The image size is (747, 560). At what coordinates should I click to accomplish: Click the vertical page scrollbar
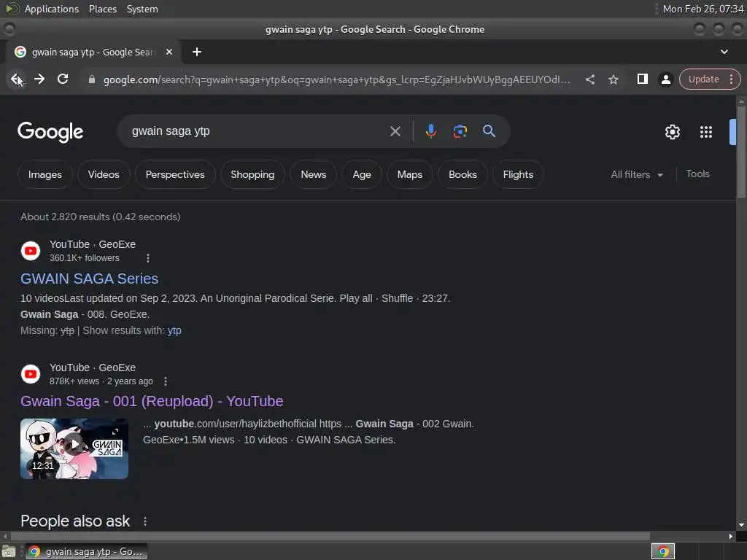[x=741, y=152]
